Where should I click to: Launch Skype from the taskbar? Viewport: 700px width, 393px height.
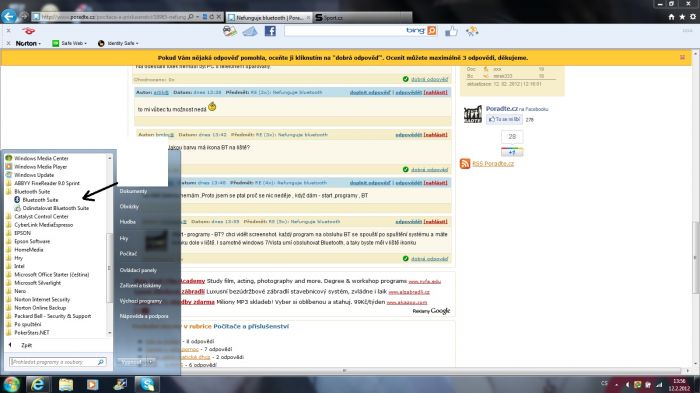147,384
